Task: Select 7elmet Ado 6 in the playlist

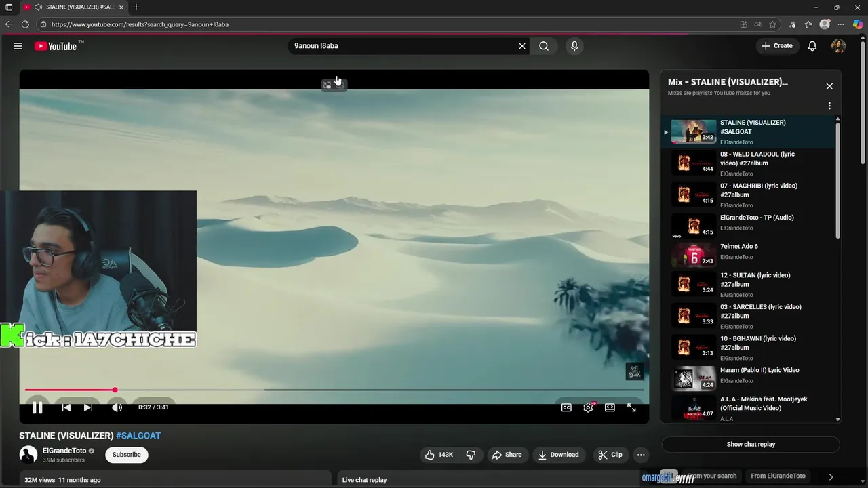Action: 748,256
